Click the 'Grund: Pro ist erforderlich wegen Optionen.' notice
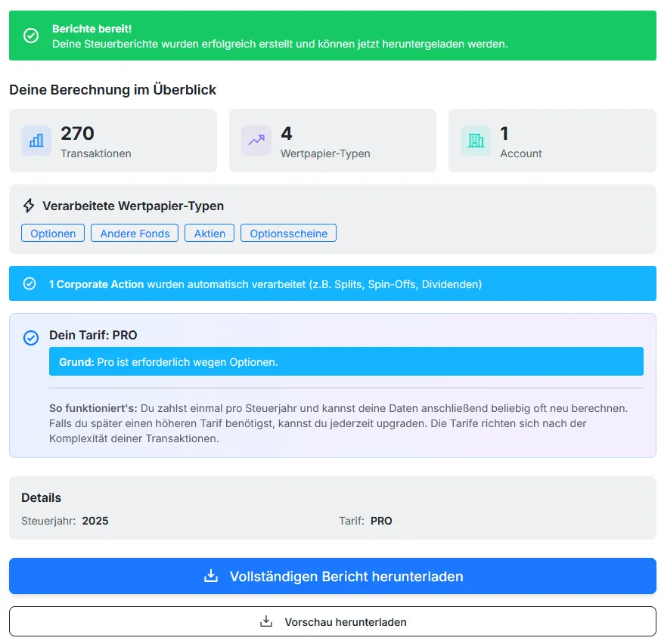Screen dimensions: 661x644 pos(346,361)
